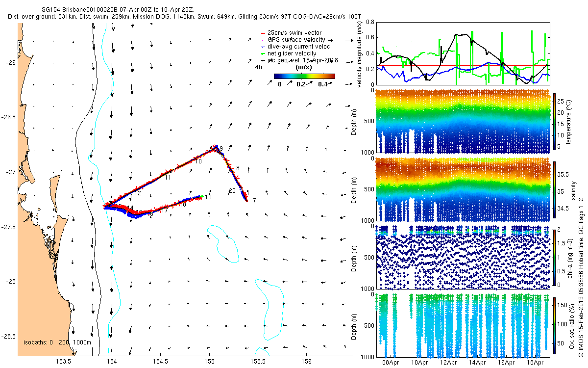Click the '-28.5' latitude tick label
Screen dimensions: 588x368
(9, 337)
